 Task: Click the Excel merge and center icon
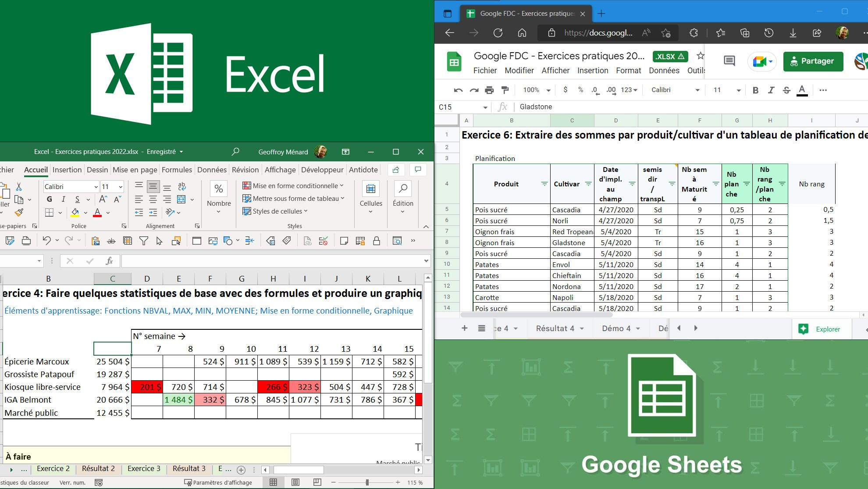181,200
